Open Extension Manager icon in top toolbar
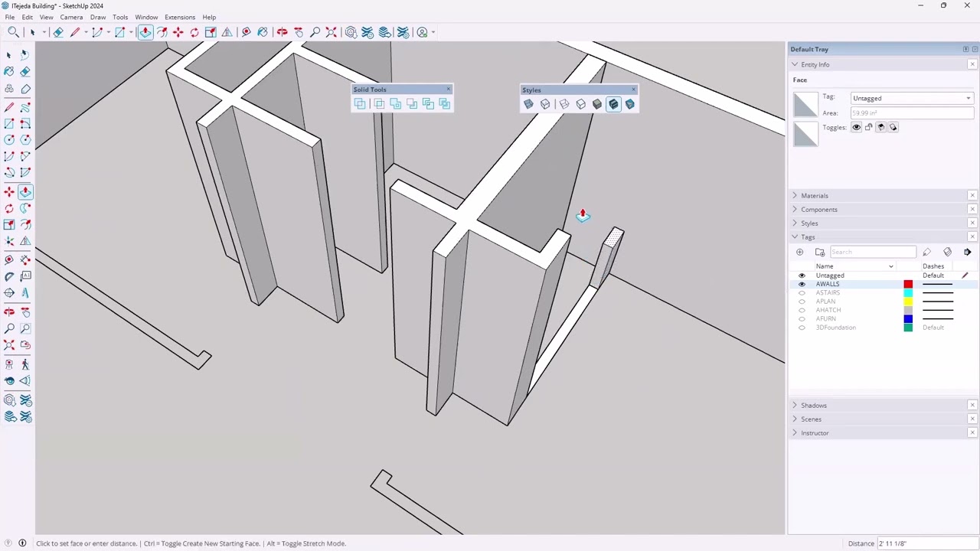Image resolution: width=980 pixels, height=551 pixels. [x=403, y=32]
